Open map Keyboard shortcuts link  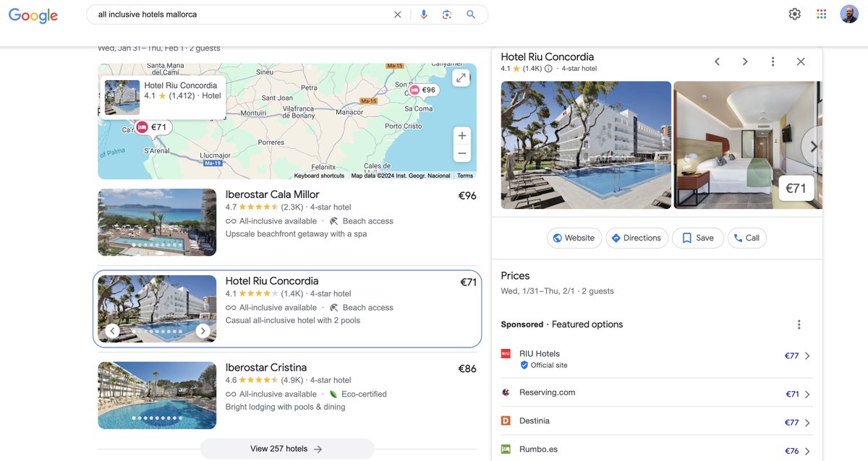319,176
